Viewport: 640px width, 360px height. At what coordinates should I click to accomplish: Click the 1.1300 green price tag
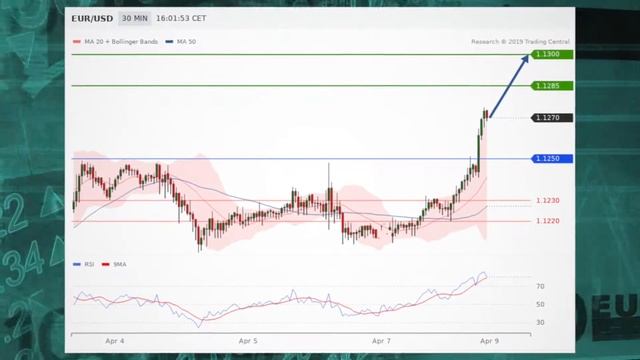tap(552, 54)
